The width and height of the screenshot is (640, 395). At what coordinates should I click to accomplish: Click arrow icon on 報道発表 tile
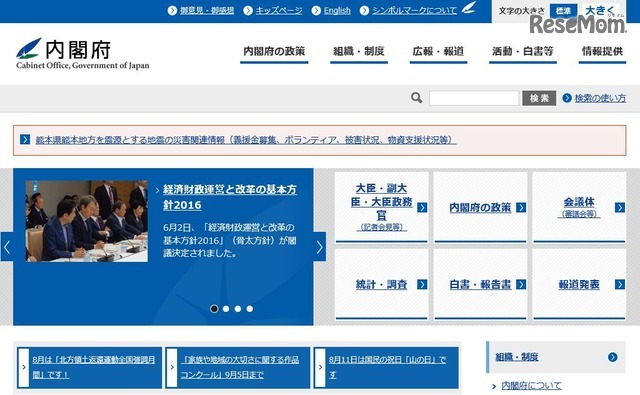[620, 284]
